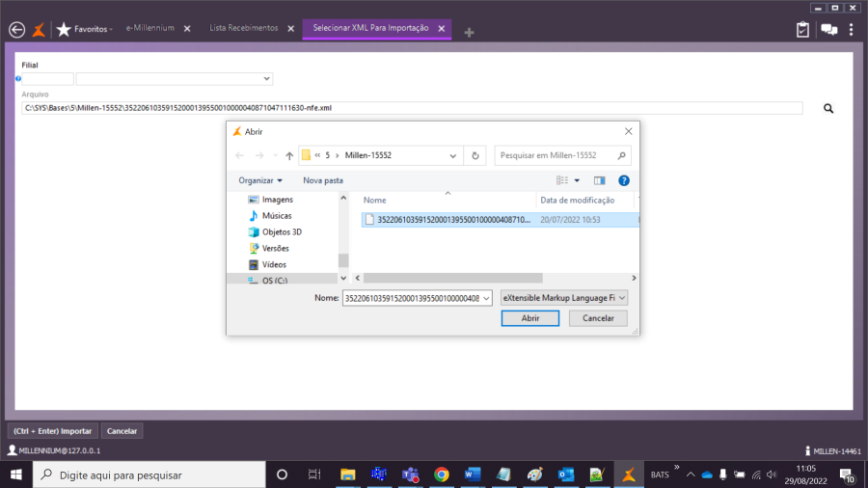Open the Cortana circle icon
The height and width of the screenshot is (488, 868).
click(x=282, y=474)
